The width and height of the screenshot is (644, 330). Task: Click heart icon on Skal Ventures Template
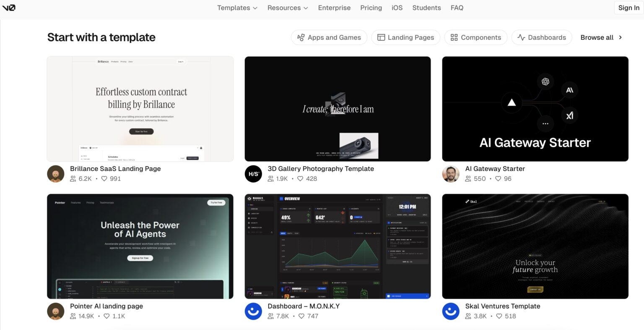tap(499, 316)
